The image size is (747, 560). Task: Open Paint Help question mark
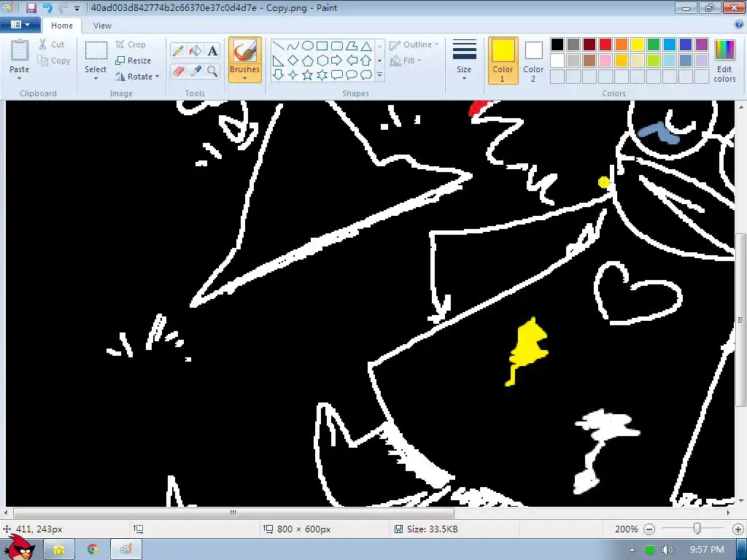pyautogui.click(x=739, y=25)
